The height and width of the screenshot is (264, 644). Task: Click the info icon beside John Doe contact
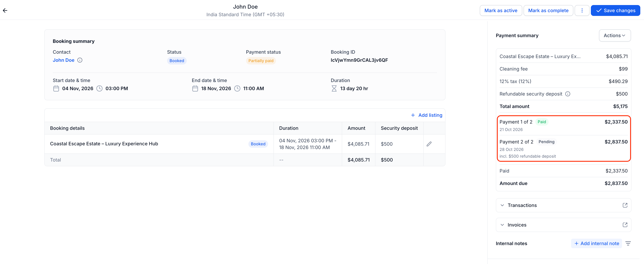(80, 60)
